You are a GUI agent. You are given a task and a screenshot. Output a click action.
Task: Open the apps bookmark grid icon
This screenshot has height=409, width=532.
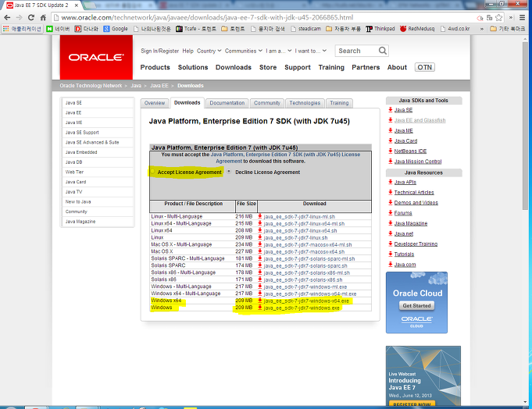[5, 29]
